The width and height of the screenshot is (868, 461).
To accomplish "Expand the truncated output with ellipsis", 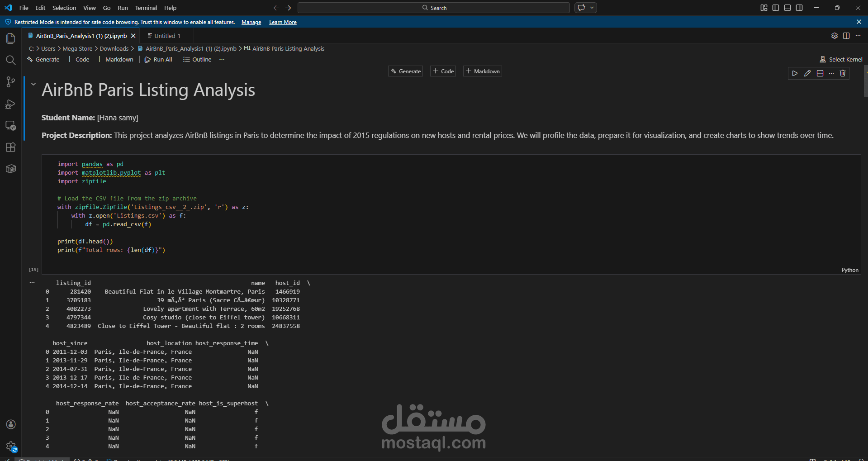I will click(32, 282).
